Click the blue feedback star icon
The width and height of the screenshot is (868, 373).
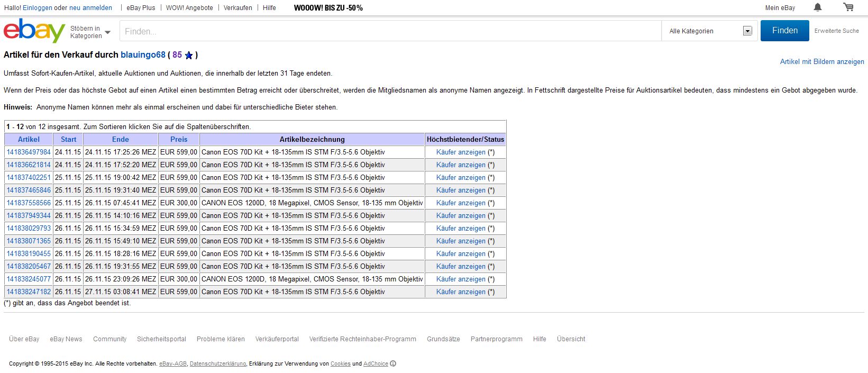[189, 55]
